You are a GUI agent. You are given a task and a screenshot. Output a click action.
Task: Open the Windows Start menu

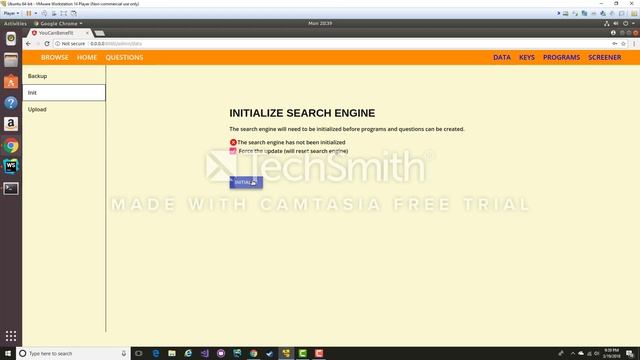click(8, 353)
